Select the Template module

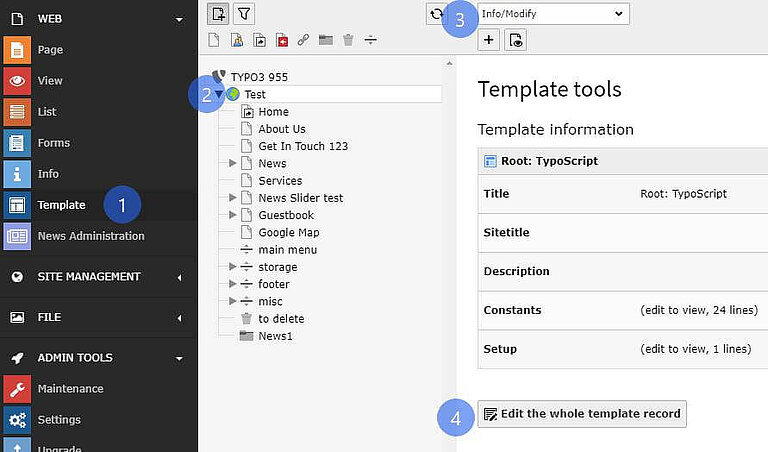click(x=61, y=205)
